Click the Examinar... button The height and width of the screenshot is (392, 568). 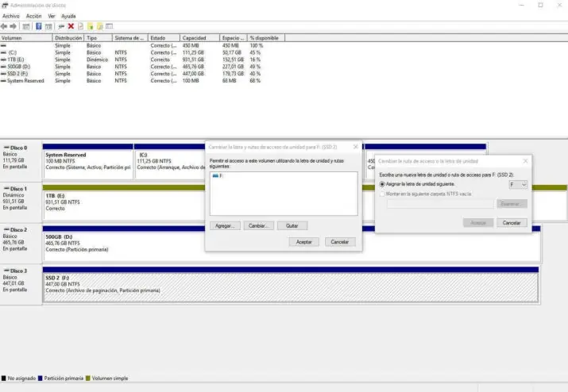[x=512, y=204]
